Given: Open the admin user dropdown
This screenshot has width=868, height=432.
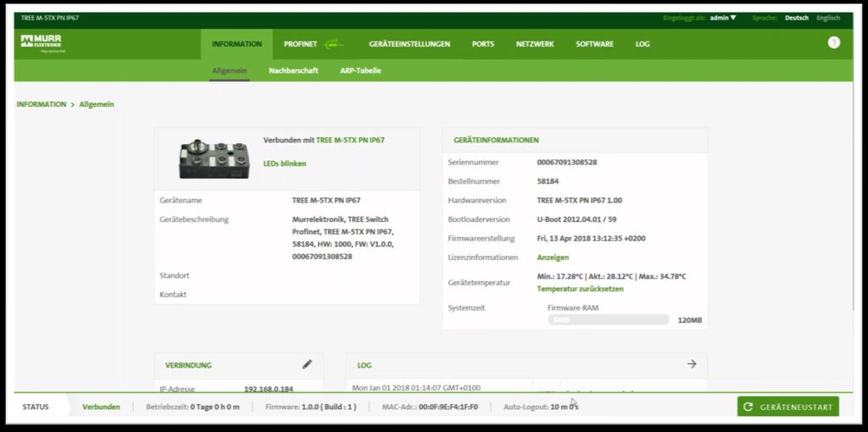Looking at the screenshot, I should point(723,18).
